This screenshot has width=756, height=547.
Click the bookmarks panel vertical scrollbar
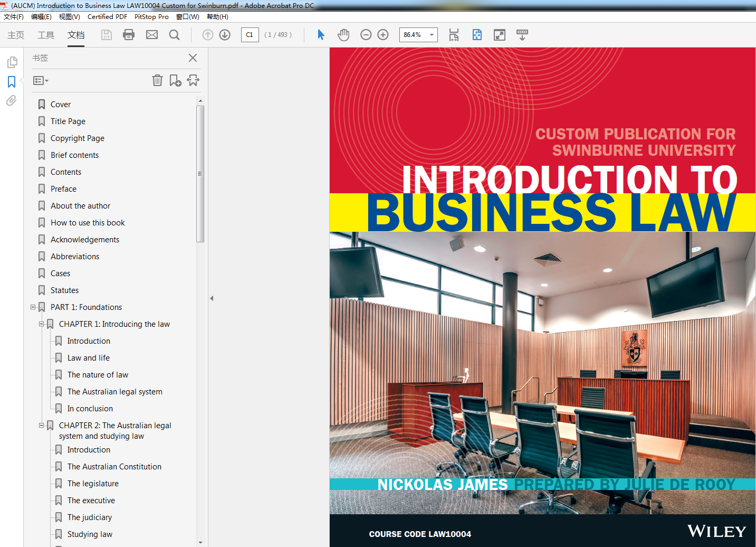pyautogui.click(x=200, y=174)
